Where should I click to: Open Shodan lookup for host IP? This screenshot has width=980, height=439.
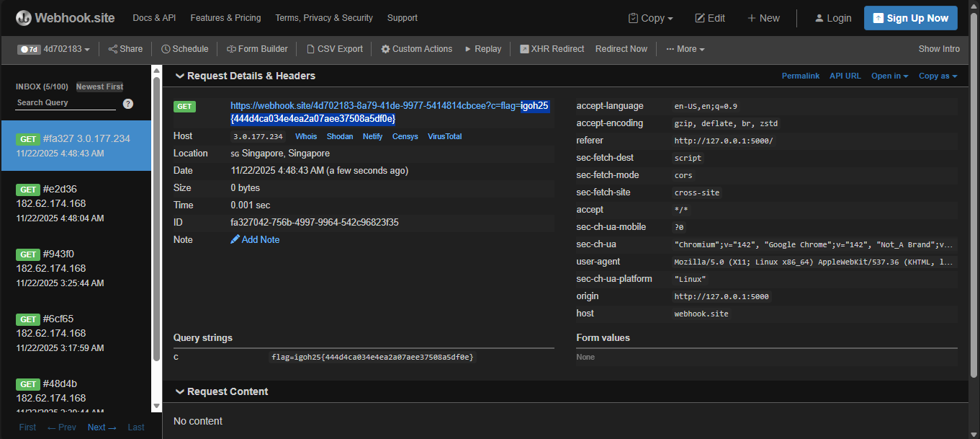click(x=340, y=136)
